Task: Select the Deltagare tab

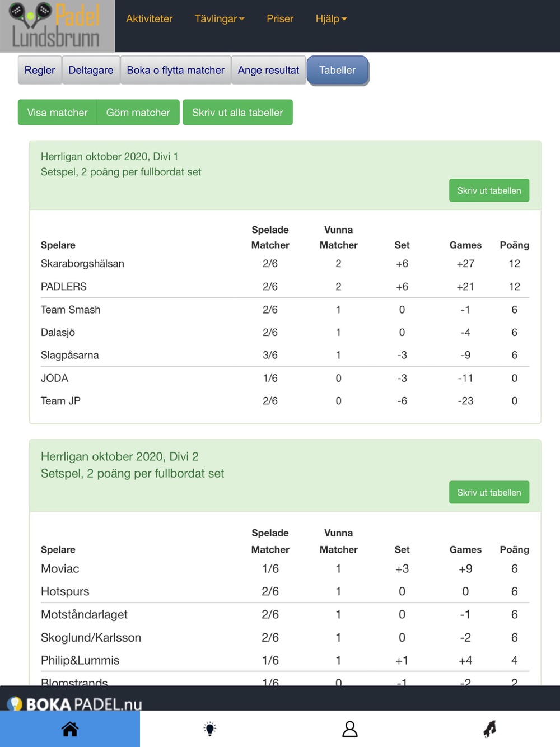Action: click(91, 71)
